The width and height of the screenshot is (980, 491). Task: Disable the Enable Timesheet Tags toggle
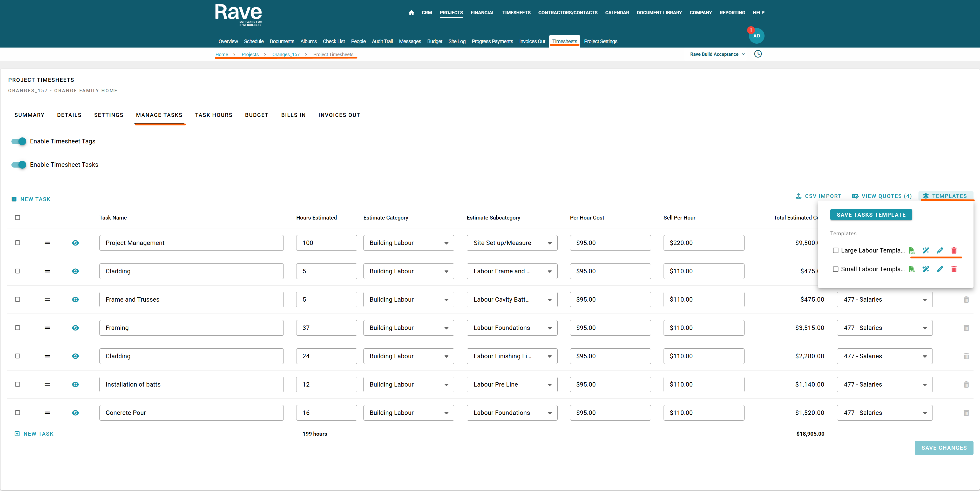(19, 141)
